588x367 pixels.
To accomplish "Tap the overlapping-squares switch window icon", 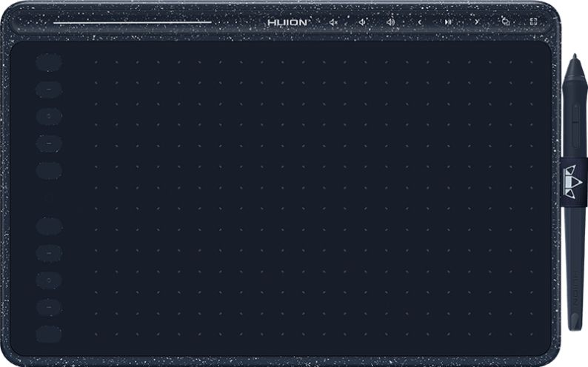I will (505, 22).
